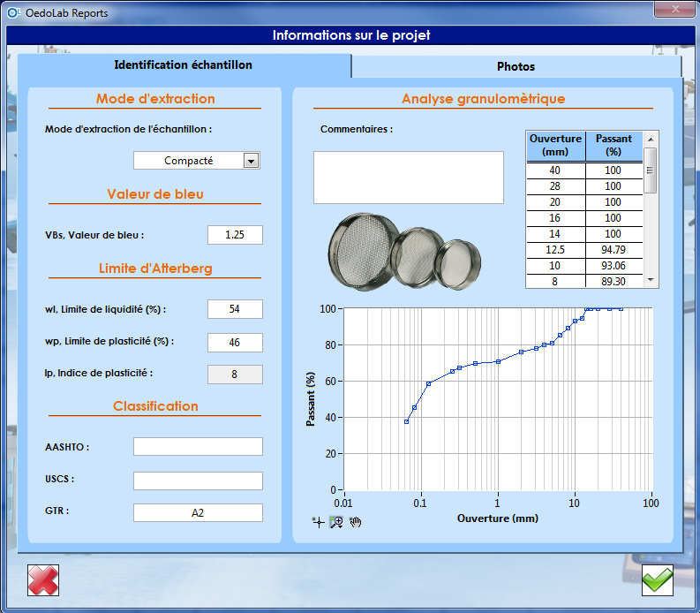The image size is (700, 613).
Task: Edit the liquid limit wl field
Action: pyautogui.click(x=235, y=309)
